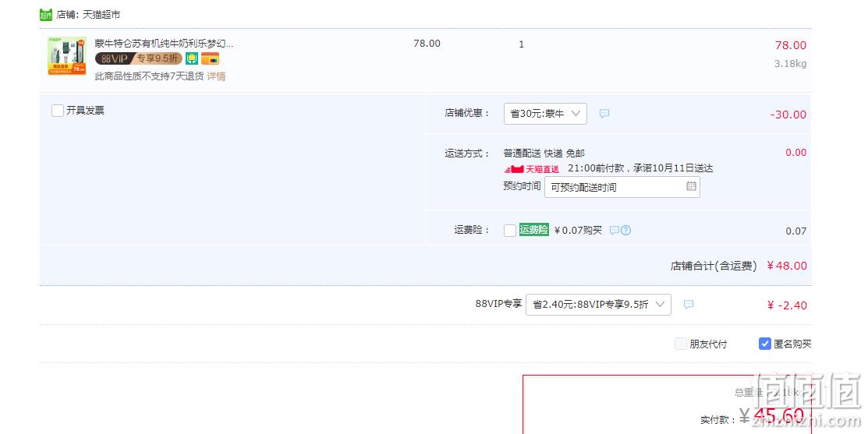Click the comment icon next to 88VIP dropdown
This screenshot has height=434, width=868.
click(x=688, y=305)
